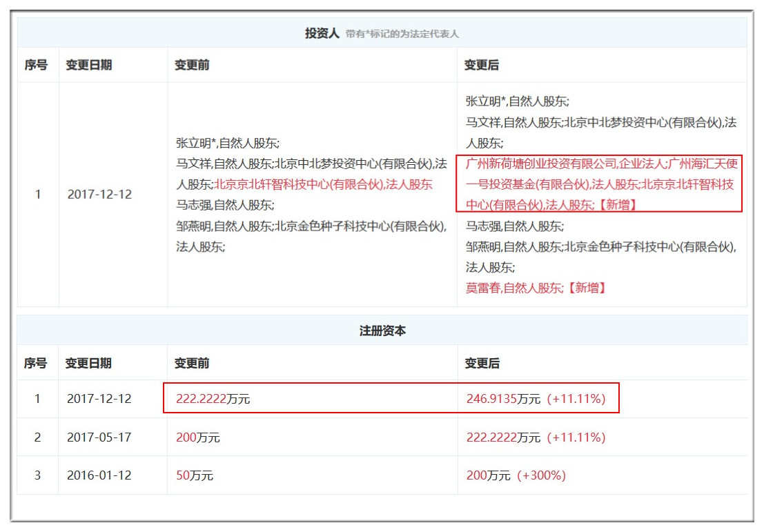
Task: Click date 2016-01-12
Action: pyautogui.click(x=99, y=475)
